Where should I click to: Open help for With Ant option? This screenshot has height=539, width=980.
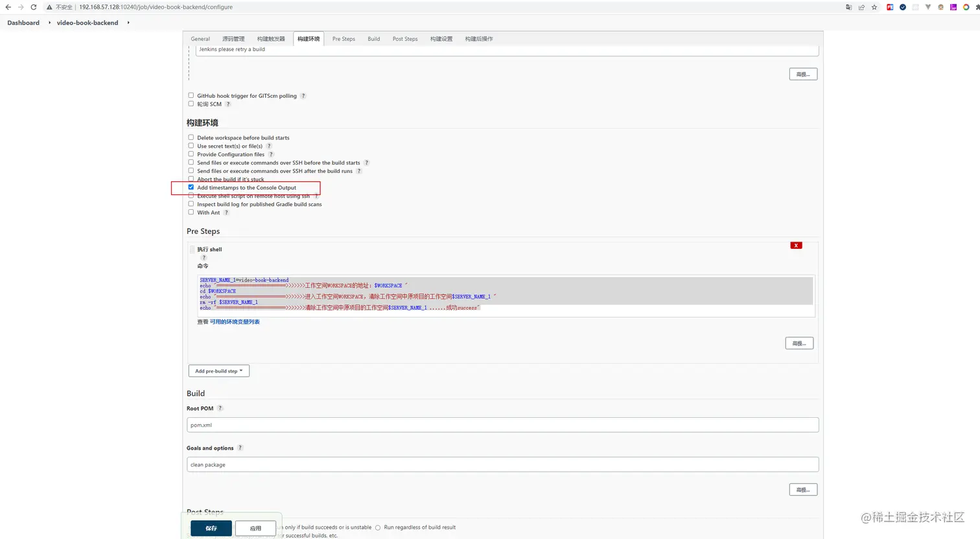point(226,212)
